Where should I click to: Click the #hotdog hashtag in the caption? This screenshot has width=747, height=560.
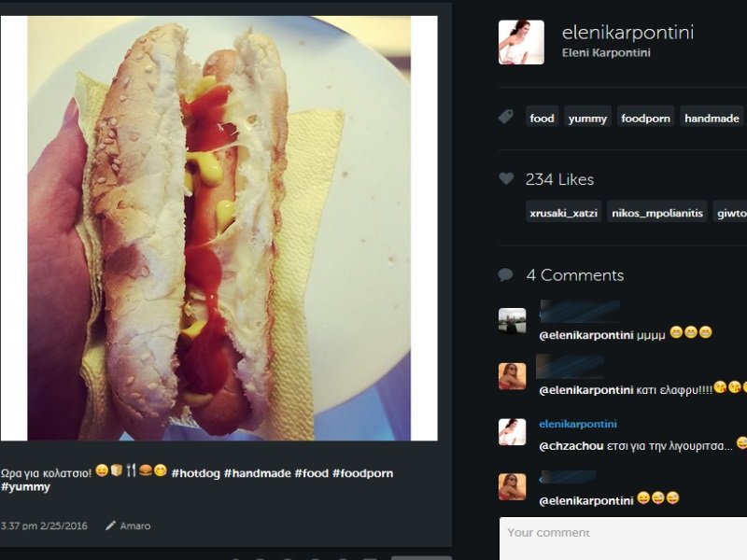[x=196, y=473]
